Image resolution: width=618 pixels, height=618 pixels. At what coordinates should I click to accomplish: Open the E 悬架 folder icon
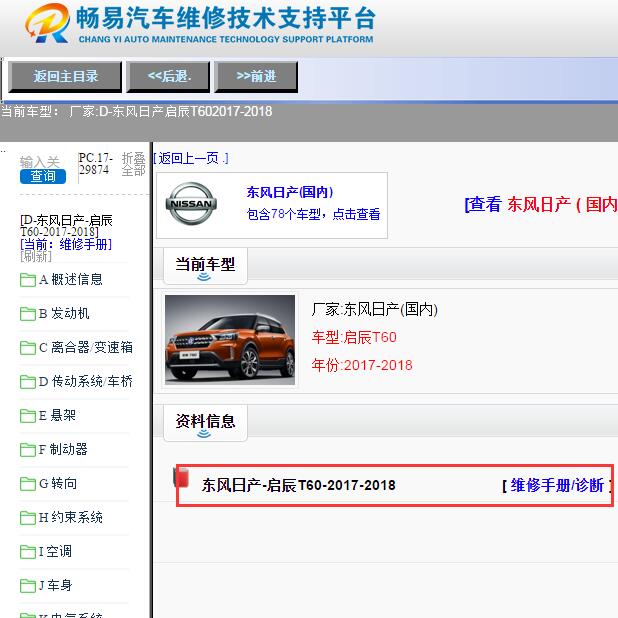[x=28, y=415]
